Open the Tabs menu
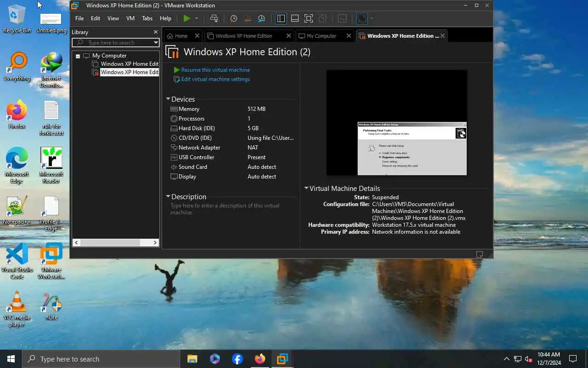588x368 pixels. [x=147, y=18]
